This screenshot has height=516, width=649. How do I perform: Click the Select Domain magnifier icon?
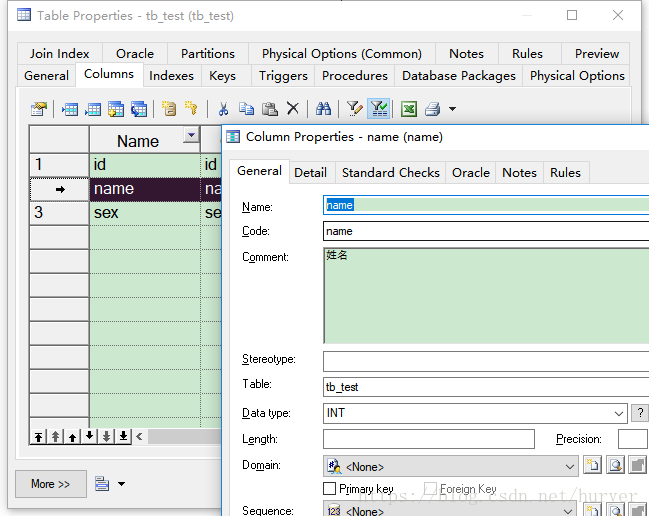(x=615, y=465)
